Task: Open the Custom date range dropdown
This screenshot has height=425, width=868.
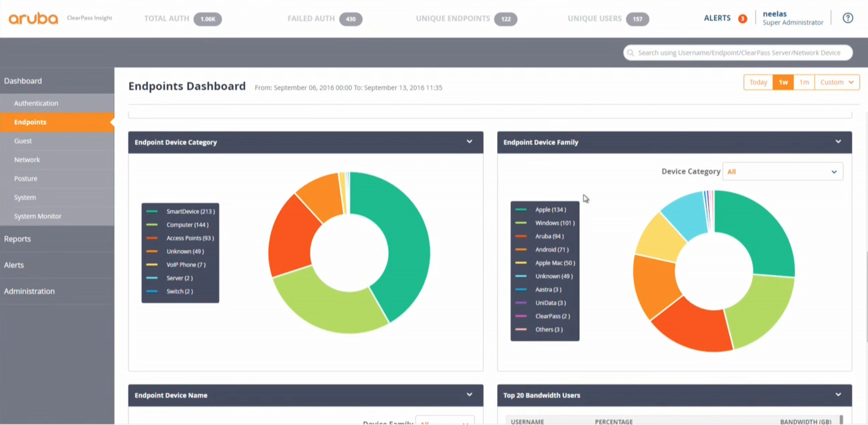Action: 836,82
